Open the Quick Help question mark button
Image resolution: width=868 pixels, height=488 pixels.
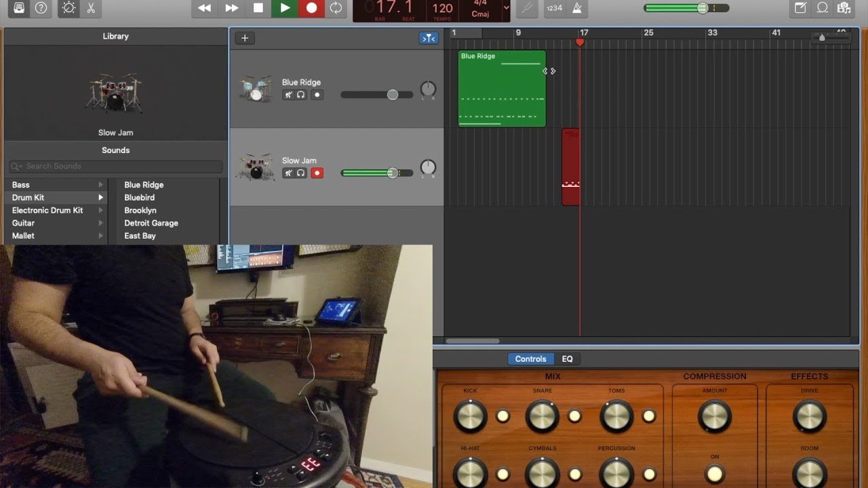[41, 8]
